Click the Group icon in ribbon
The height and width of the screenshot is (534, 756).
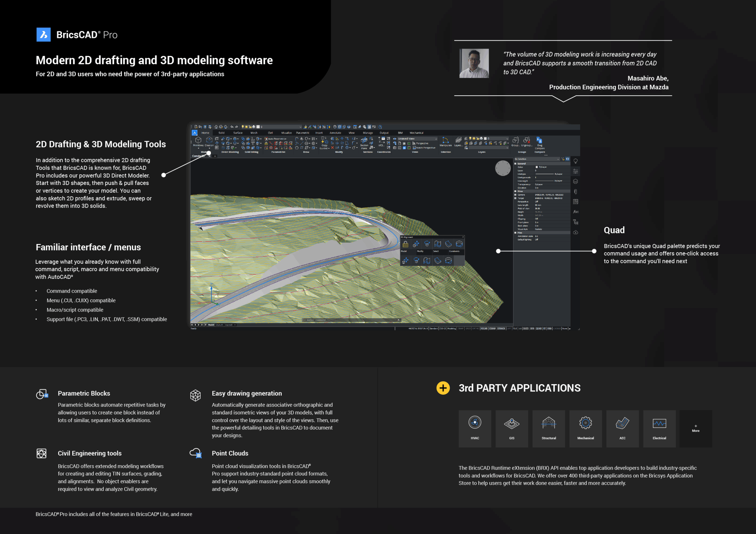(x=516, y=141)
